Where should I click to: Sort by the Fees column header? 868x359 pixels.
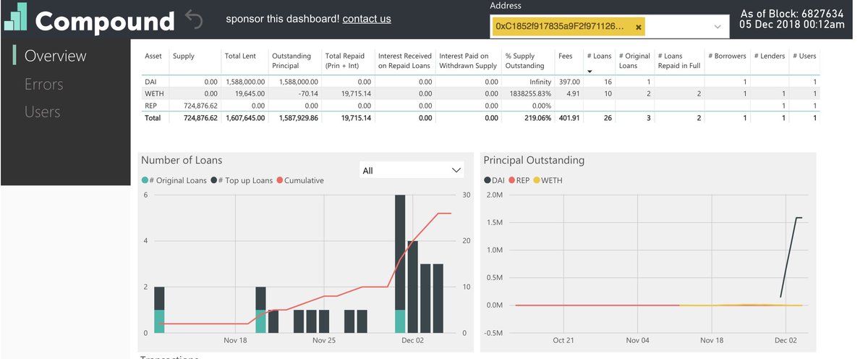566,56
